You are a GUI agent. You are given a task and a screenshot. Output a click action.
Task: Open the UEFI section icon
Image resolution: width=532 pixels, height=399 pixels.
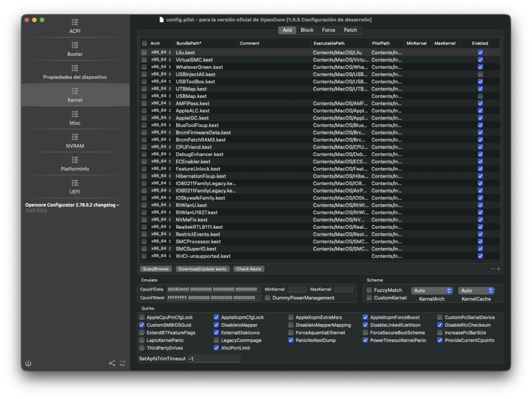pyautogui.click(x=75, y=183)
